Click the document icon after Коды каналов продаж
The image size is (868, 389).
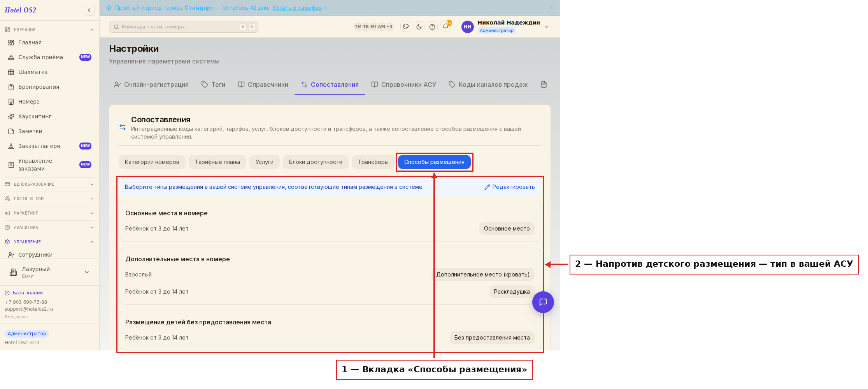[x=544, y=84]
